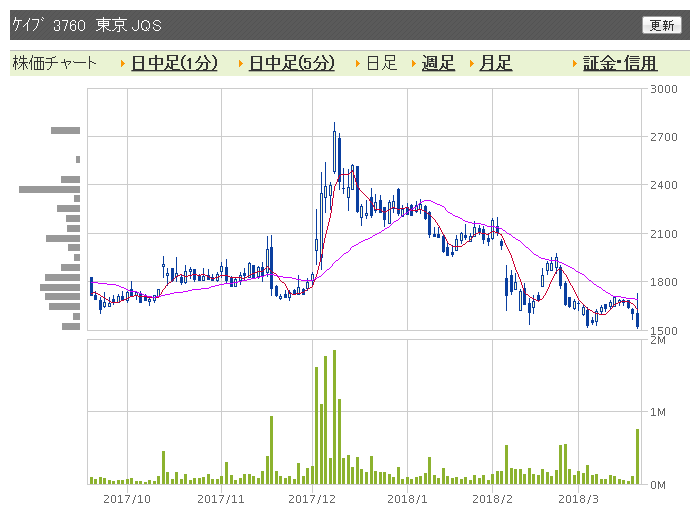Click the 2018/1 date axis label
The width and height of the screenshot is (698, 524).
[407, 499]
